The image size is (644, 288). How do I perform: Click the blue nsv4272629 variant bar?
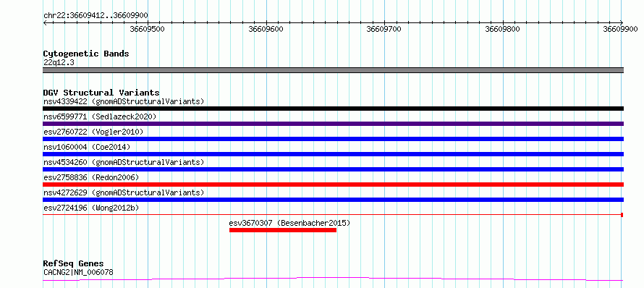[333, 200]
